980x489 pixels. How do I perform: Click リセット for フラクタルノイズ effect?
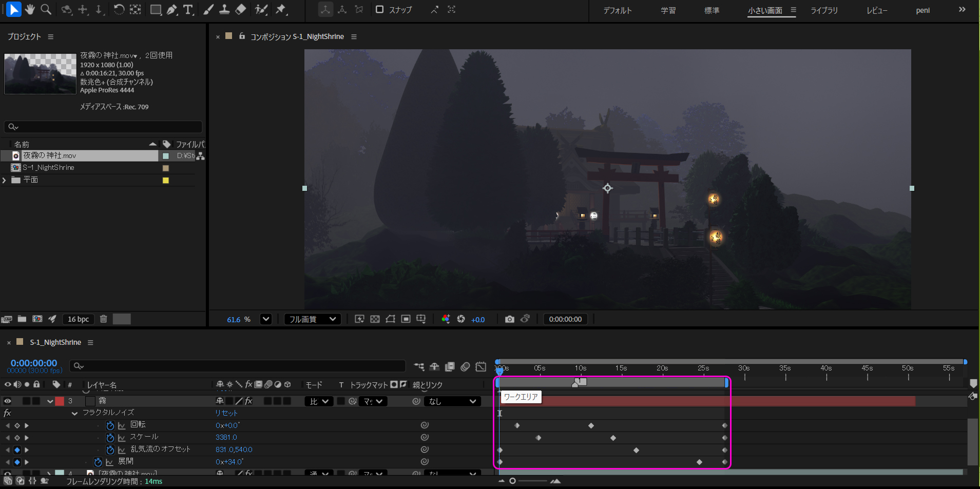[226, 413]
